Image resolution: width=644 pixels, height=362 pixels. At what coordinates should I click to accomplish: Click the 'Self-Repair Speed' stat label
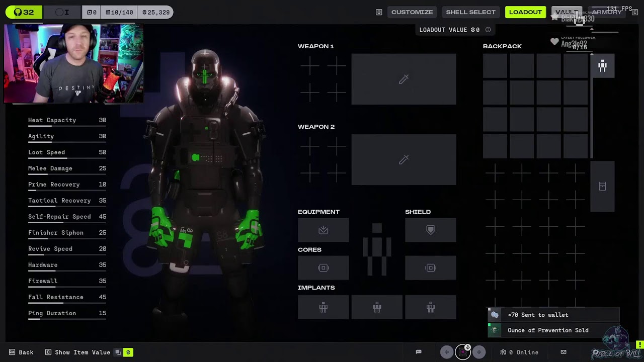(x=59, y=217)
